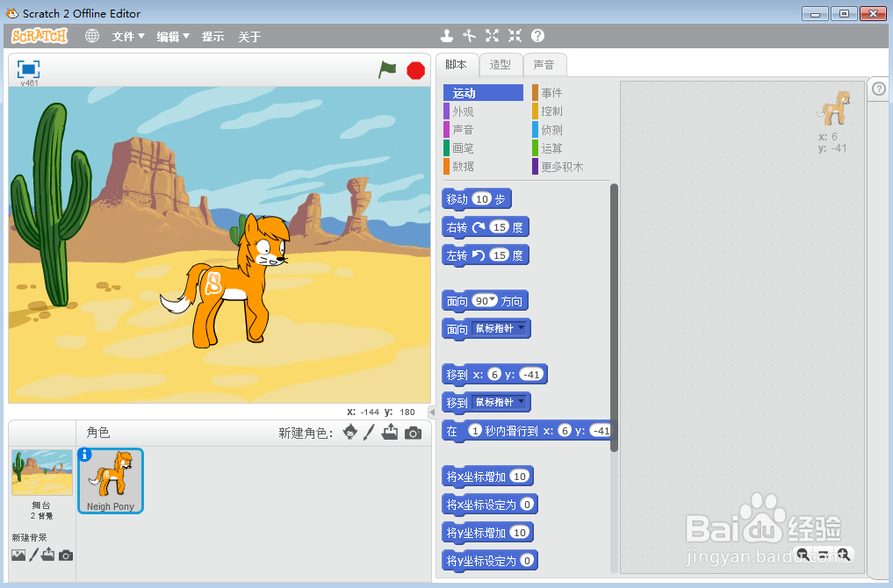Click steps value in 移动 10 步 block
The height and width of the screenshot is (588, 893).
(x=482, y=198)
